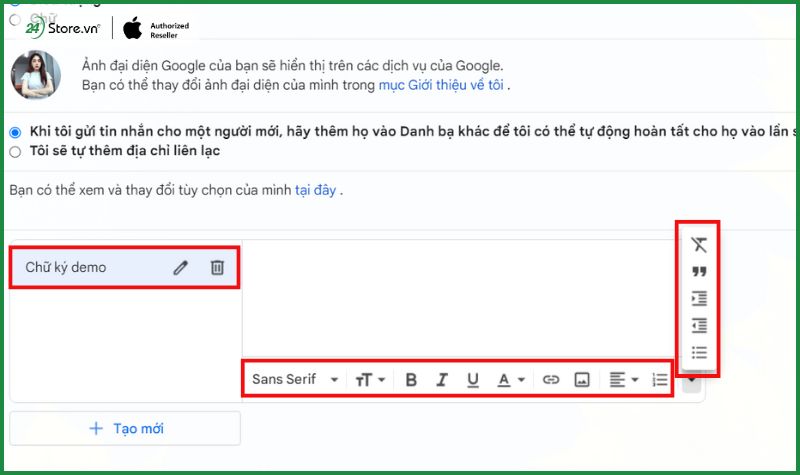
Task: Collapse the more formatting options arrow
Action: pos(692,380)
